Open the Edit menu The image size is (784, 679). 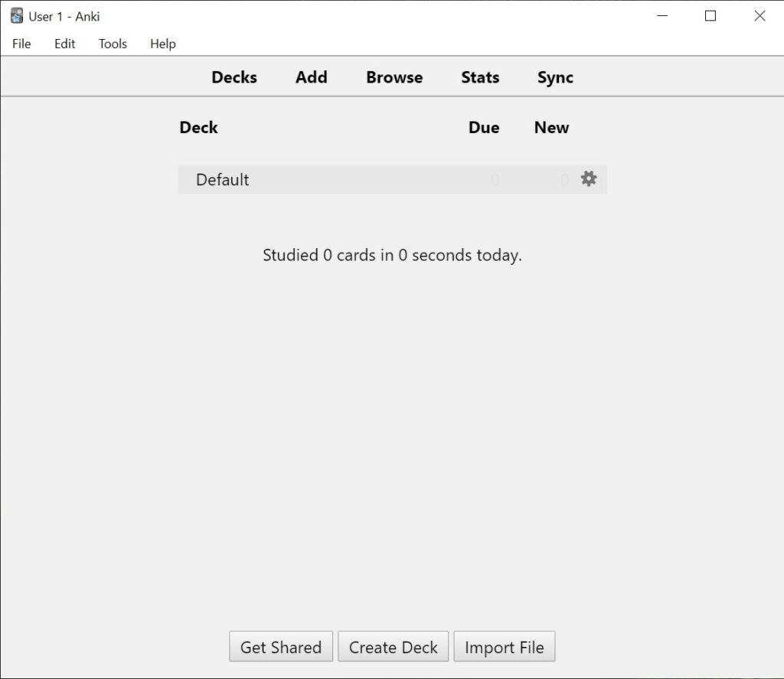(x=64, y=44)
